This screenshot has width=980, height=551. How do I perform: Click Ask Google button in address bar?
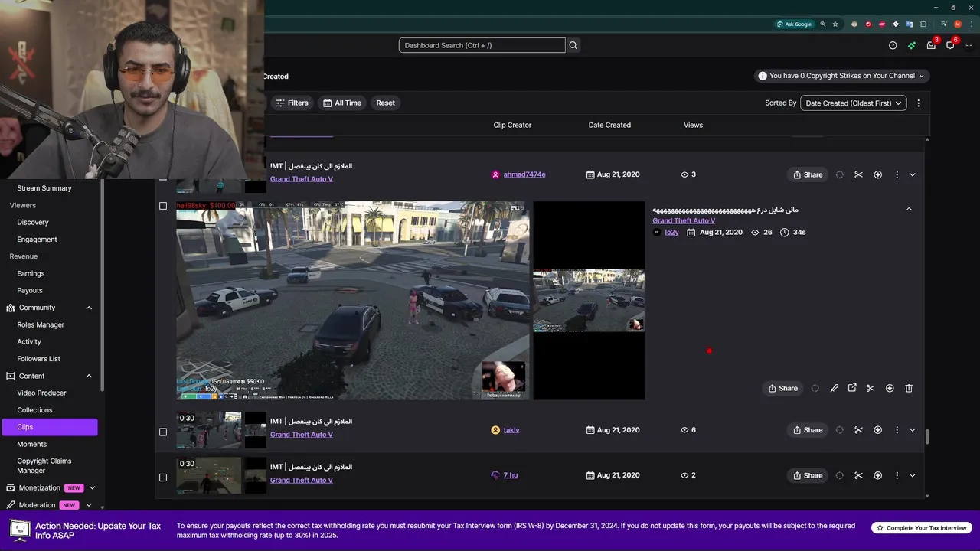pyautogui.click(x=795, y=24)
